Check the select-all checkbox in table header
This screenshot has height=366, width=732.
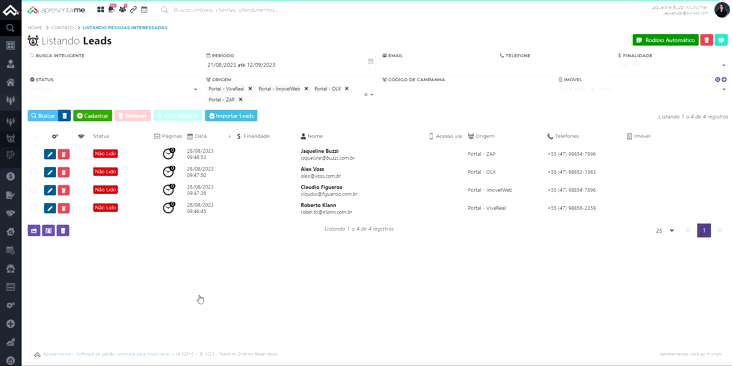(33, 137)
